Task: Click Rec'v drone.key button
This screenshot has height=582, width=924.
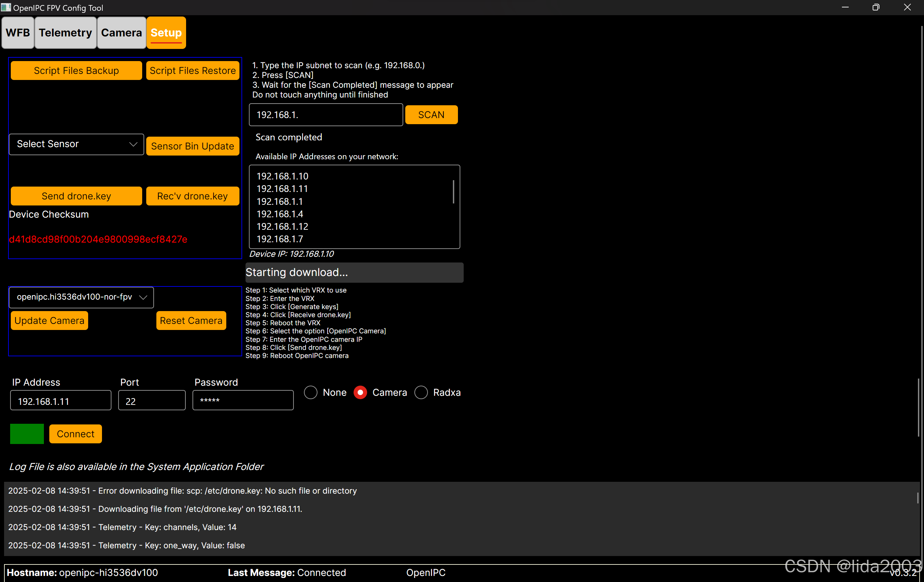Action: click(x=192, y=196)
